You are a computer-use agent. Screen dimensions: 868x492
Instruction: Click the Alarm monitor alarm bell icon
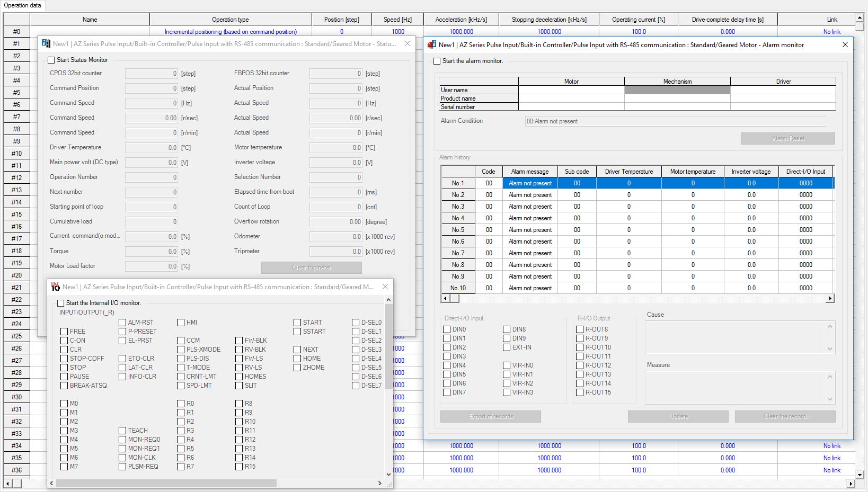tap(430, 44)
